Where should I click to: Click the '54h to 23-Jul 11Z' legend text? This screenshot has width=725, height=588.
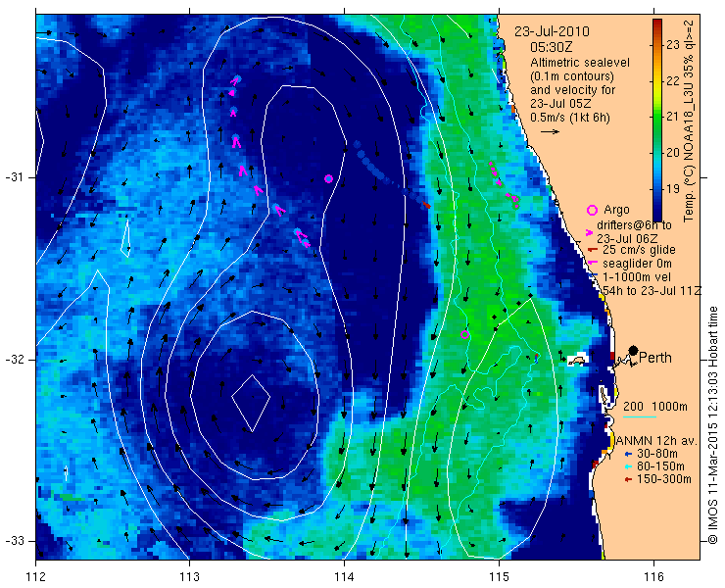pyautogui.click(x=652, y=290)
